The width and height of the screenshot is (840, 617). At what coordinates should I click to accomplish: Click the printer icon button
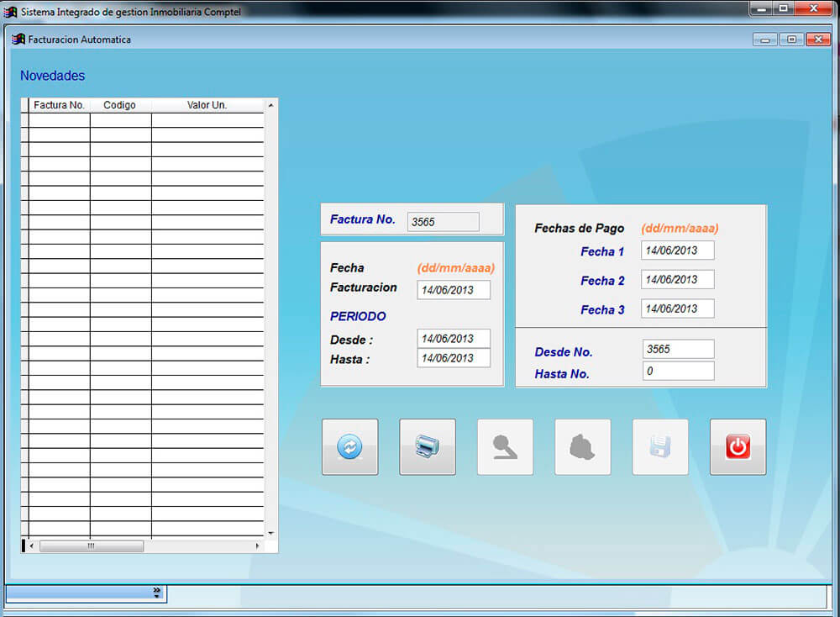427,447
